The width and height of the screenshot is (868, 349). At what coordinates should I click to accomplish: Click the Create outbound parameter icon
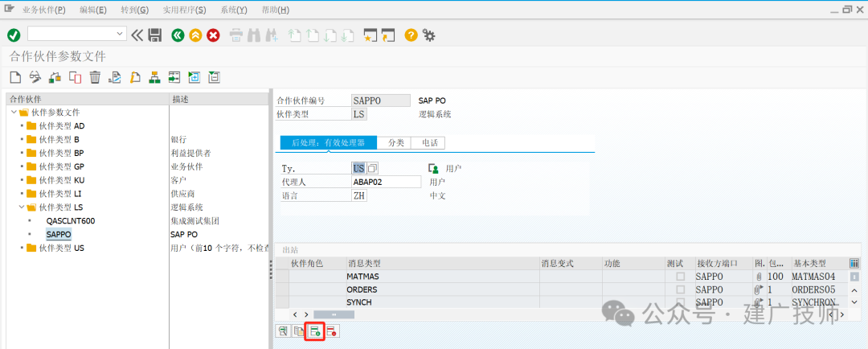click(x=315, y=331)
